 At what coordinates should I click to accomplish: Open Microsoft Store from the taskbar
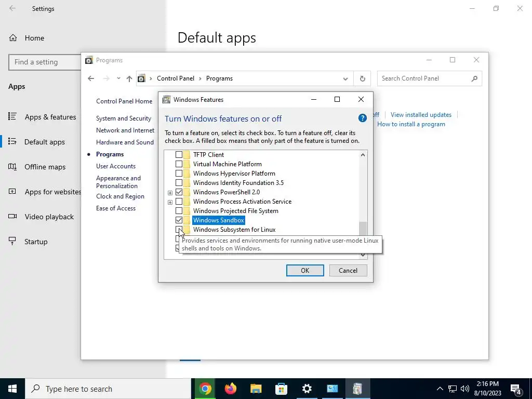(281, 389)
